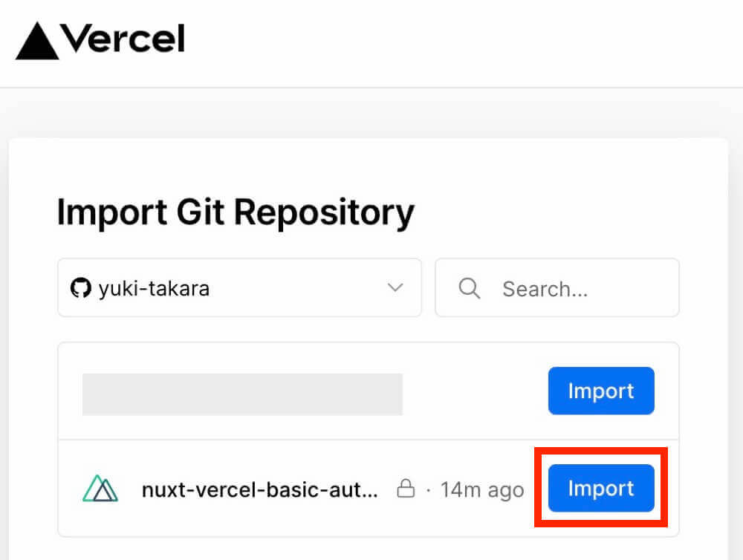Click the magnifying glass search icon
Viewport: 743px width, 560px height.
pyautogui.click(x=469, y=288)
